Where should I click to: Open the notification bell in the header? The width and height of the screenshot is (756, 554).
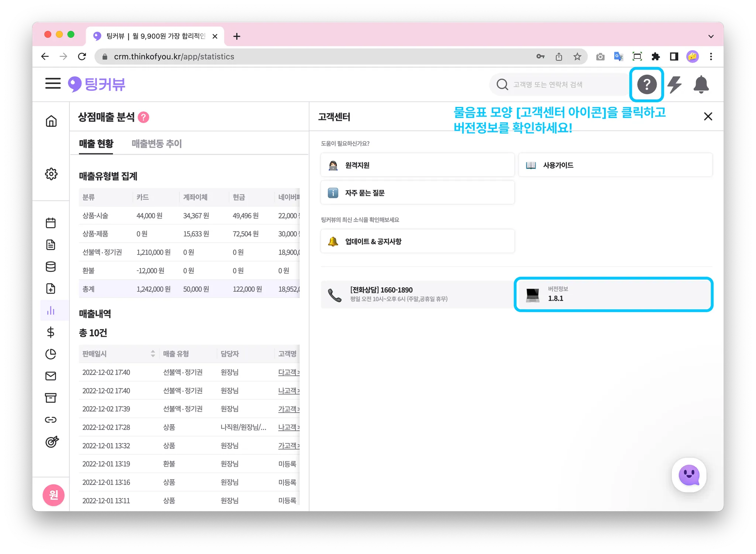[x=701, y=84]
